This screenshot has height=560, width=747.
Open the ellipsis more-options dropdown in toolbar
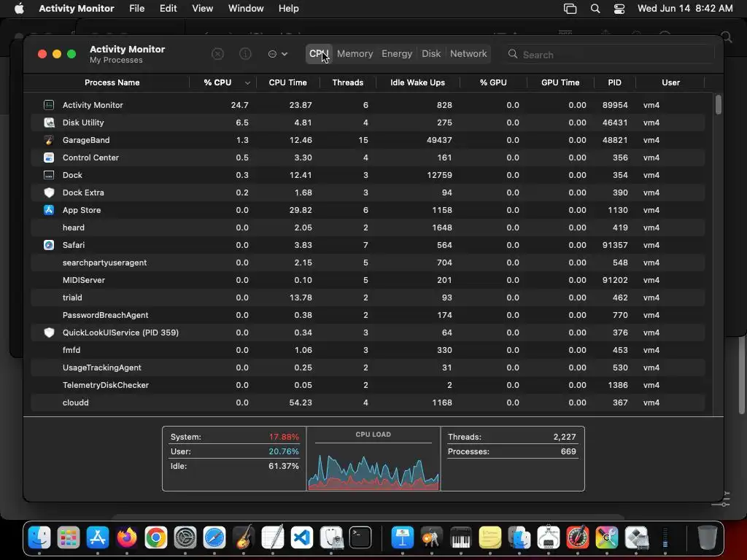click(x=278, y=54)
